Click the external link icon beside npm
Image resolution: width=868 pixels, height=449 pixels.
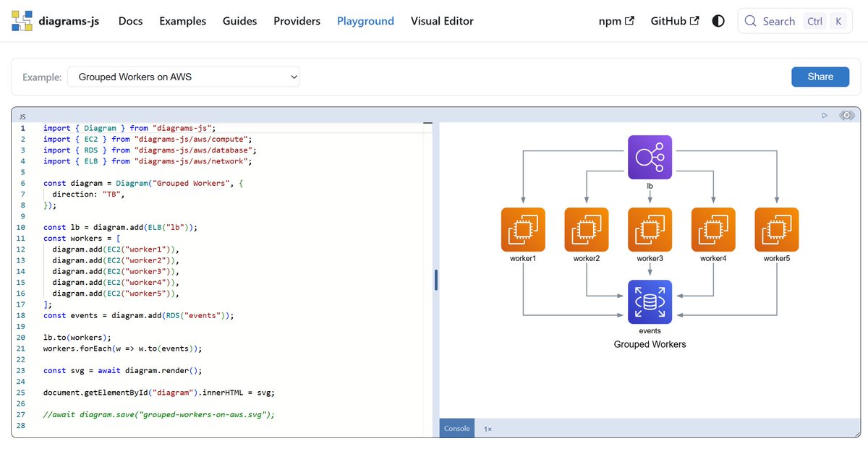629,21
